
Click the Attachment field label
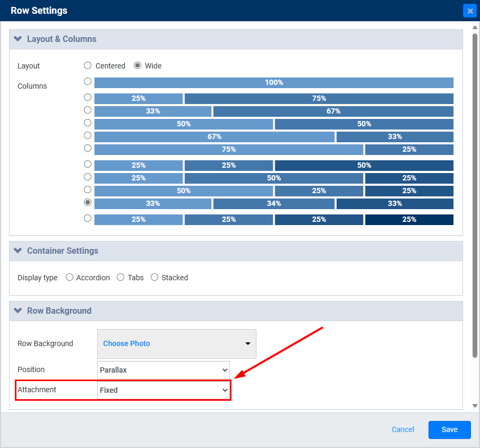pos(37,390)
